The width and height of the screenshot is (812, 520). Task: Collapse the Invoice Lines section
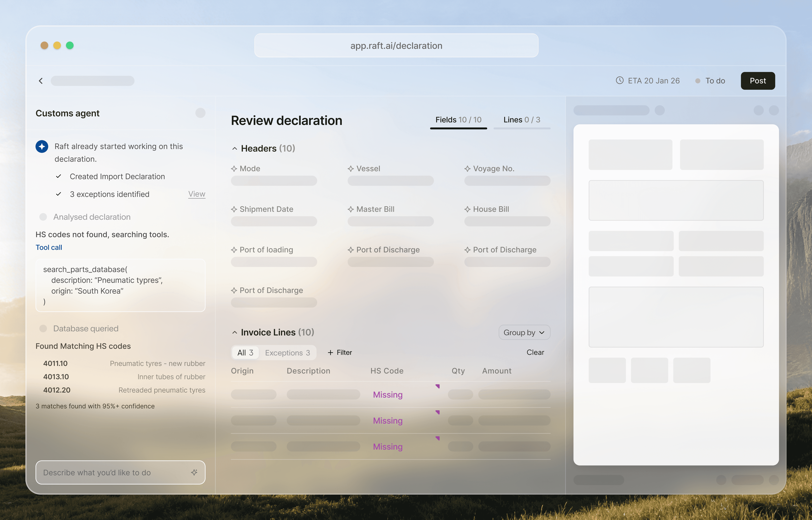pyautogui.click(x=235, y=333)
